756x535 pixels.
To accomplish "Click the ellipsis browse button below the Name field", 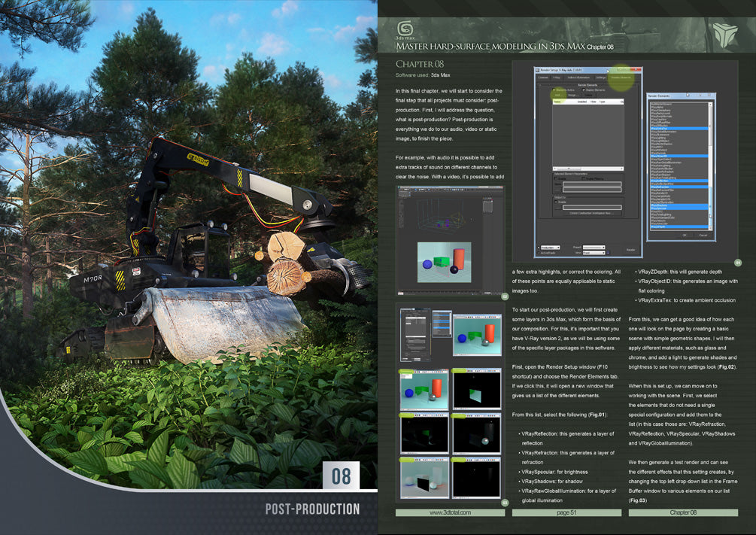I will [x=558, y=190].
